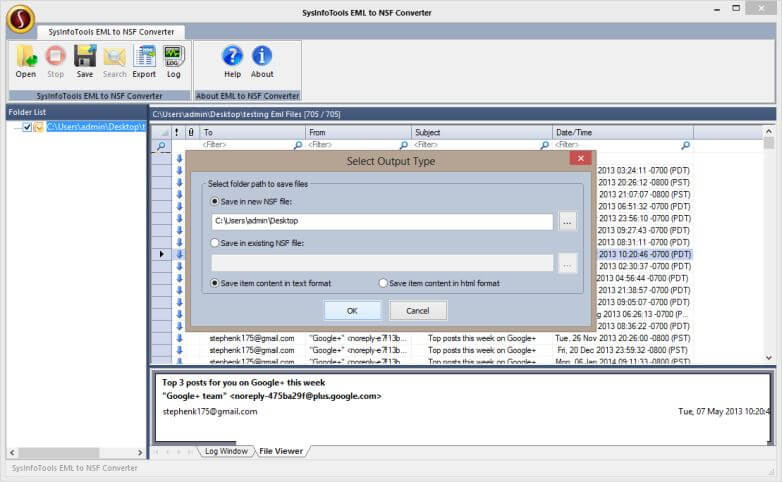Select the SysInfoTools EML to NSF Converter ribbon tab
Screen dimensions: 782x482
(111, 32)
